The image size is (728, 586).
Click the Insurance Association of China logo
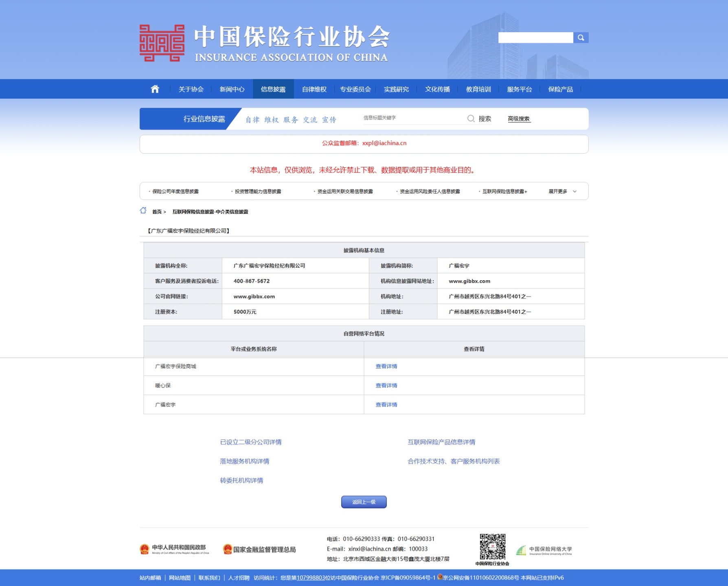click(264, 43)
